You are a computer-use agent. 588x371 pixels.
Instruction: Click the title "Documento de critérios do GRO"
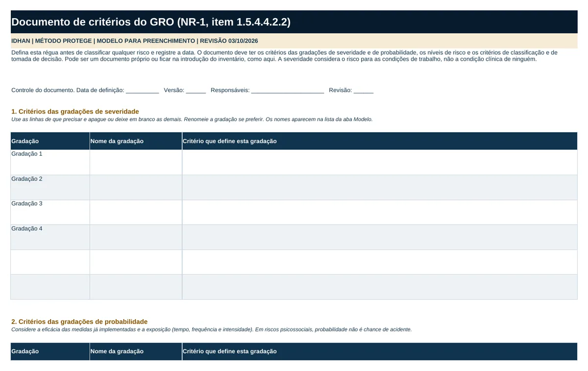[151, 22]
